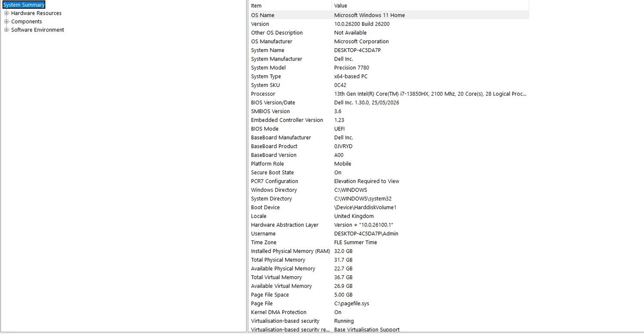
Task: Select the Processor row label
Action: pos(263,94)
